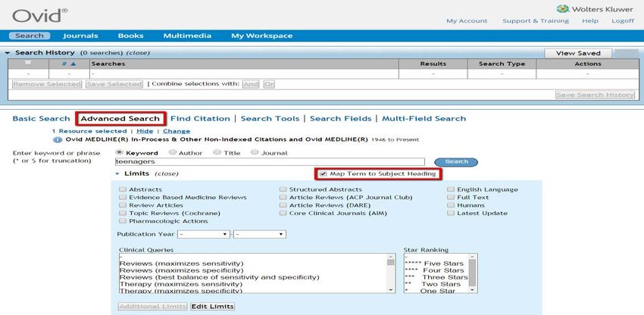Switch to Basic Search mode
644x315 pixels.
click(x=41, y=119)
